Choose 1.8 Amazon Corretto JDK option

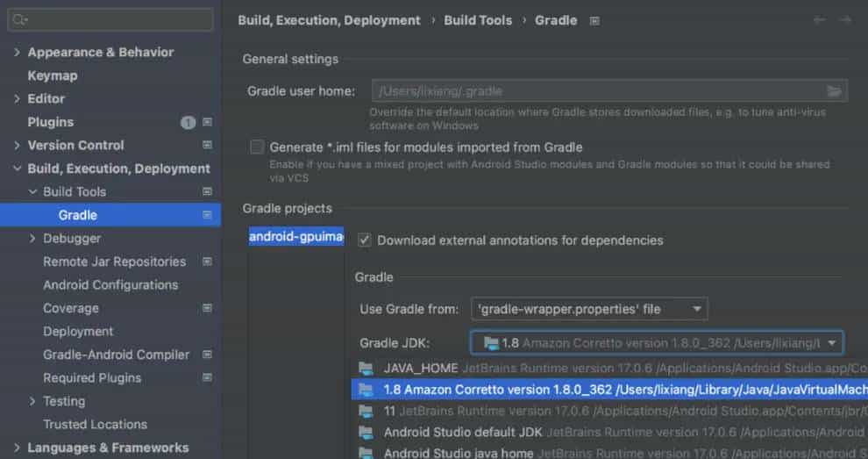pyautogui.click(x=609, y=390)
